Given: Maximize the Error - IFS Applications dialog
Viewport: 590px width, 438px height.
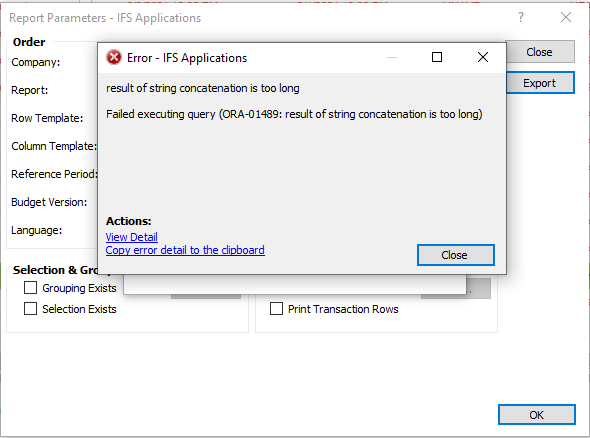Looking at the screenshot, I should (x=437, y=57).
